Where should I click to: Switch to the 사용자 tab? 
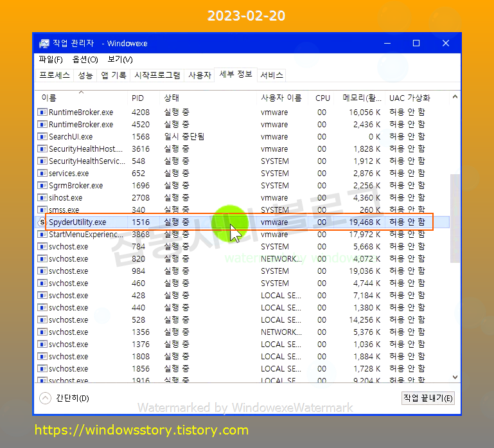coord(200,75)
